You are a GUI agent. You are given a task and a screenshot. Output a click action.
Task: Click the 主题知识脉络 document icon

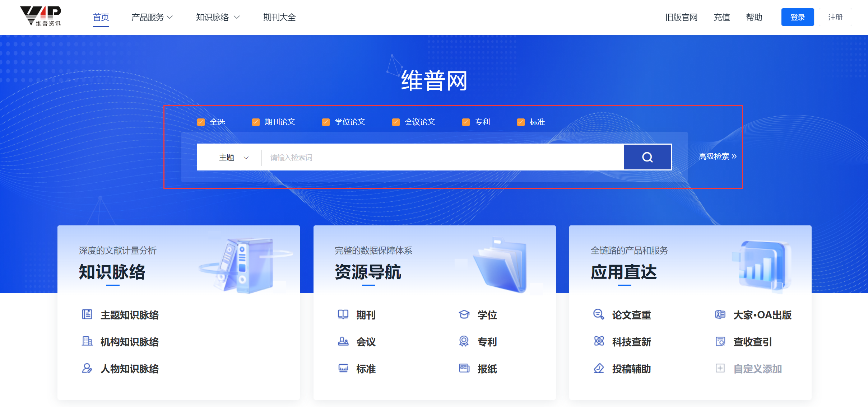tap(87, 314)
